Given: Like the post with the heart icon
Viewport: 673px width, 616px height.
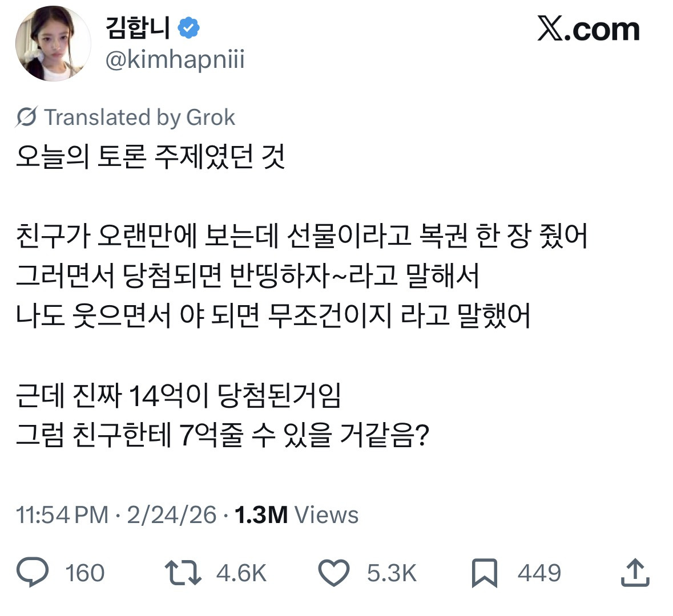Looking at the screenshot, I should point(333,573).
